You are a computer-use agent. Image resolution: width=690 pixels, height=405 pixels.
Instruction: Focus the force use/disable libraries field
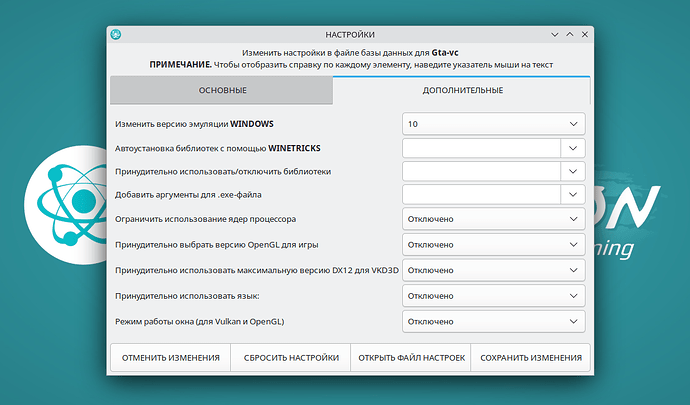pyautogui.click(x=480, y=171)
